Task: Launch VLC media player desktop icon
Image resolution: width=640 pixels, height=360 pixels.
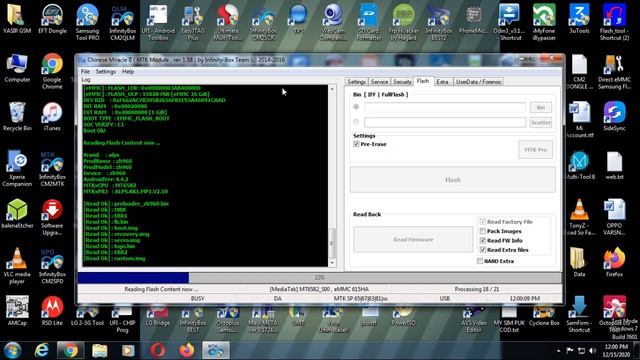Action: [17, 265]
